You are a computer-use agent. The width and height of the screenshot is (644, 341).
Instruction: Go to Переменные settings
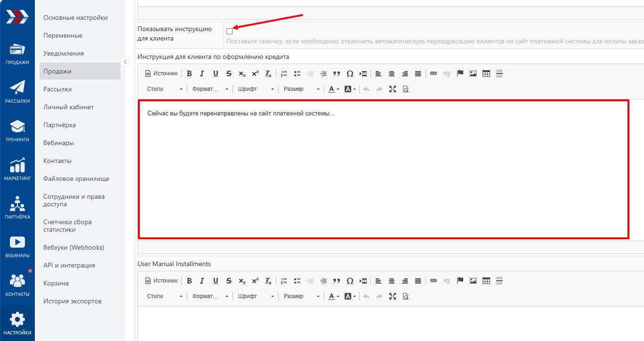coord(63,35)
